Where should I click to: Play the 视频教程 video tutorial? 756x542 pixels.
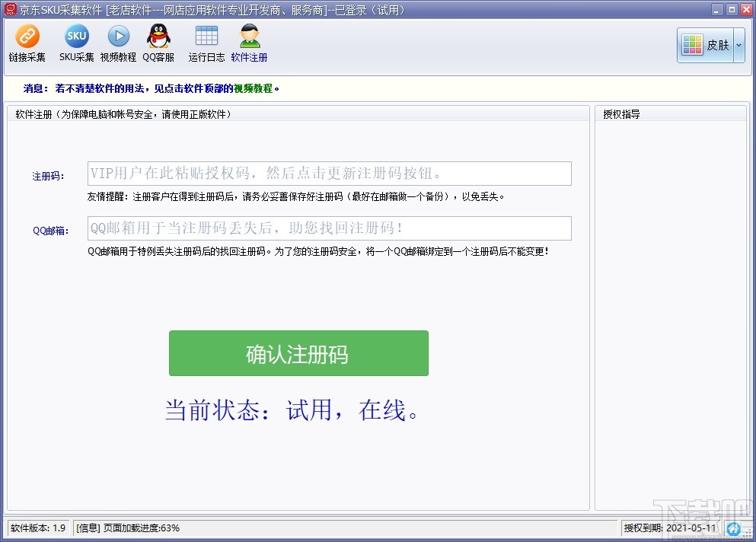pyautogui.click(x=117, y=43)
